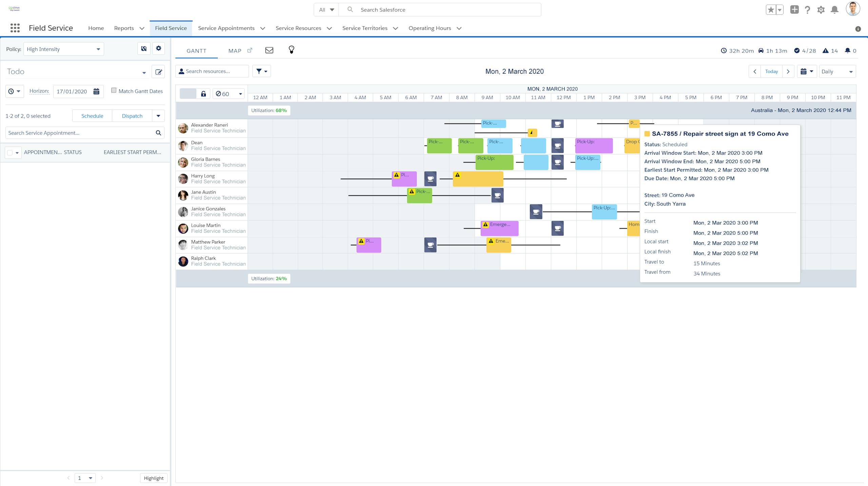Click the Today button
Image resolution: width=868 pixels, height=486 pixels.
(x=771, y=72)
